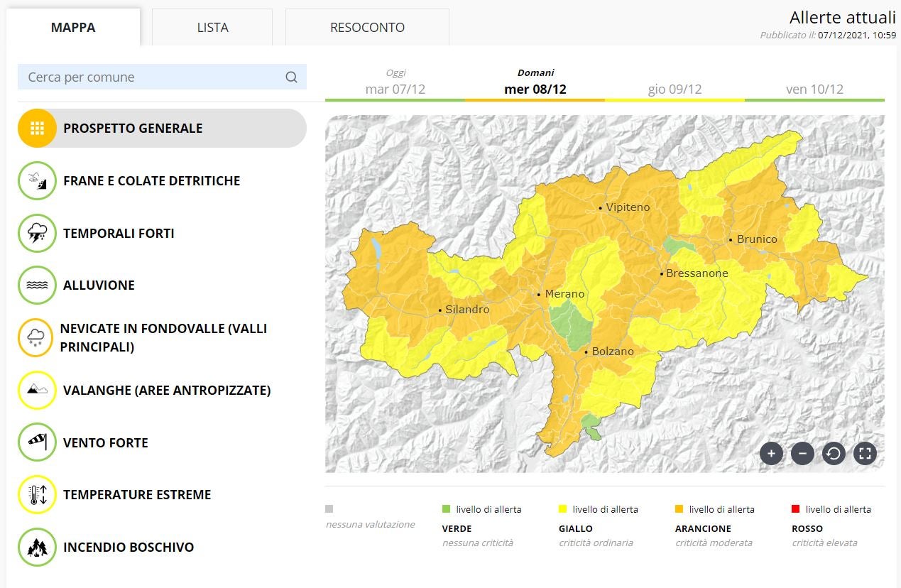This screenshot has height=588, width=901.
Task: Select the Frane e Colate Detritiche hazard icon
Action: (x=36, y=180)
